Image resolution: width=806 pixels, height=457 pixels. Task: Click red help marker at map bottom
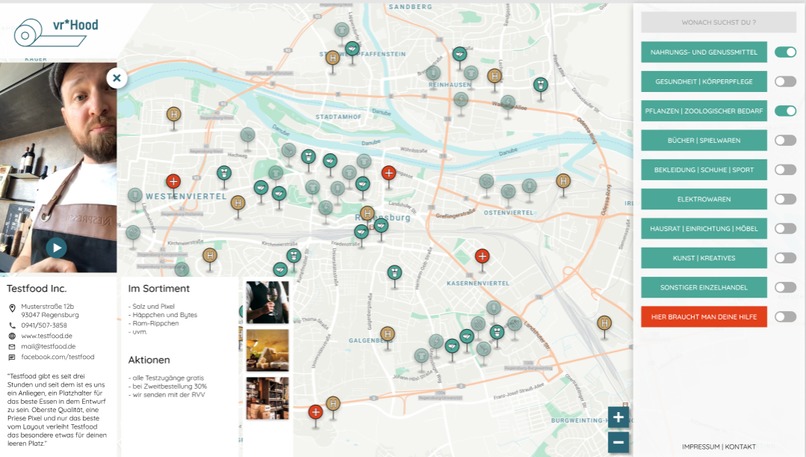click(316, 412)
